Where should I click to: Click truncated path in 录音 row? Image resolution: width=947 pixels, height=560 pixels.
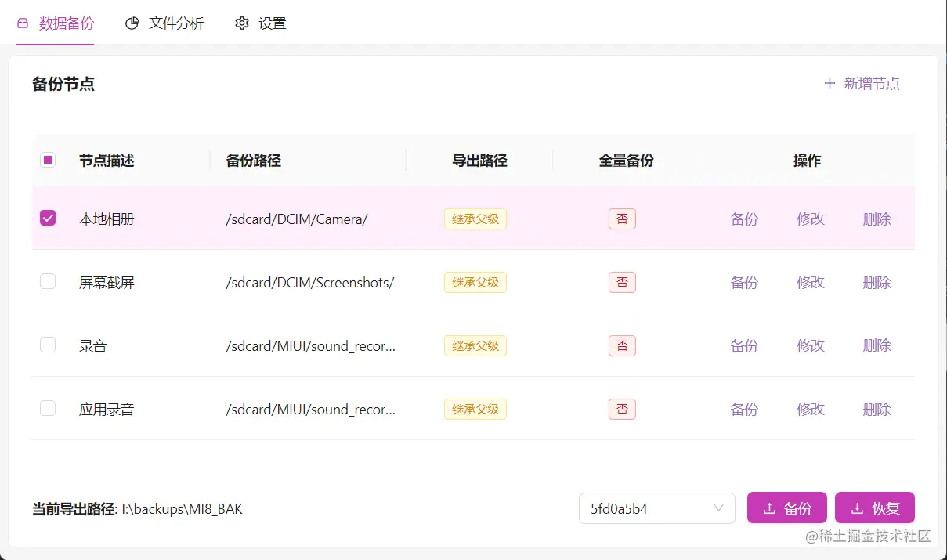coord(311,345)
